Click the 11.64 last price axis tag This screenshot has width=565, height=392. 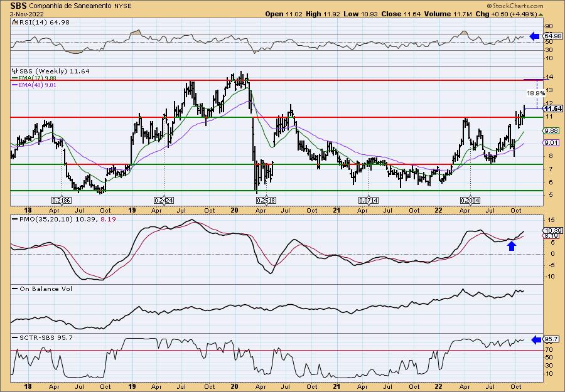[x=554, y=109]
